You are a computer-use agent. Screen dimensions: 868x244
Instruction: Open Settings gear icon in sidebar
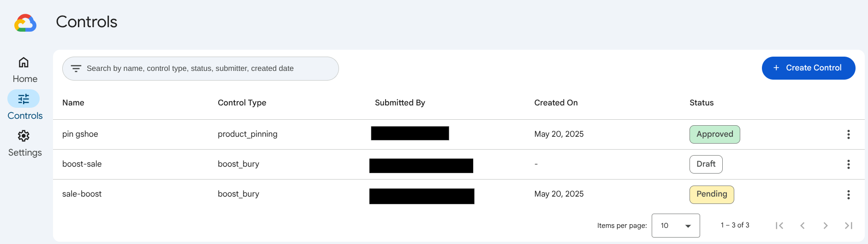coord(24,136)
